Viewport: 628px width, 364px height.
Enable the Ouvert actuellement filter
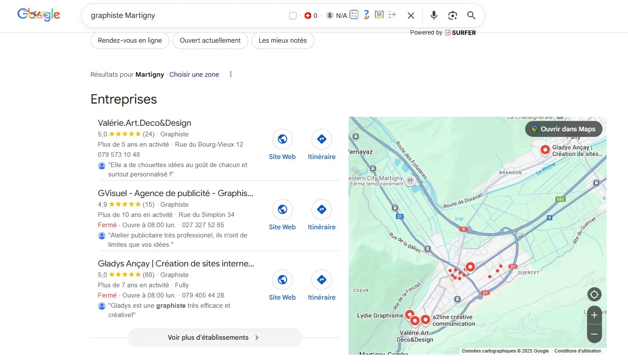(x=210, y=40)
